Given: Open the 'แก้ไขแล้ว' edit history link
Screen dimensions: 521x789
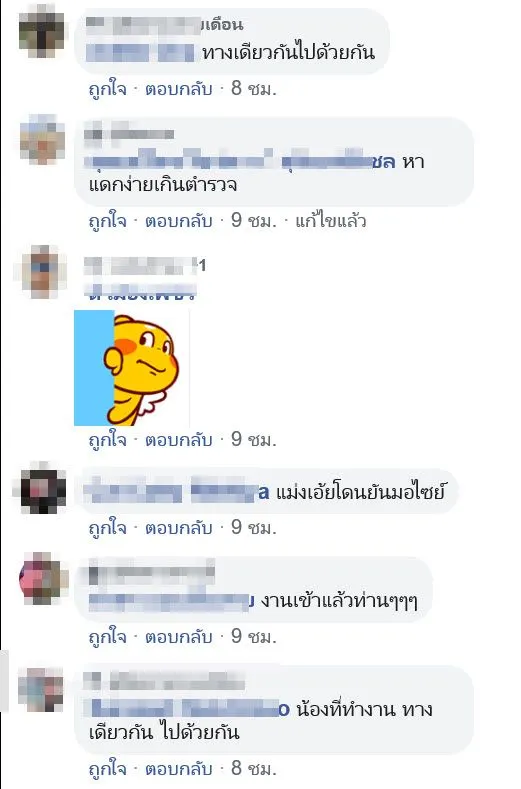Looking at the screenshot, I should click(331, 221).
